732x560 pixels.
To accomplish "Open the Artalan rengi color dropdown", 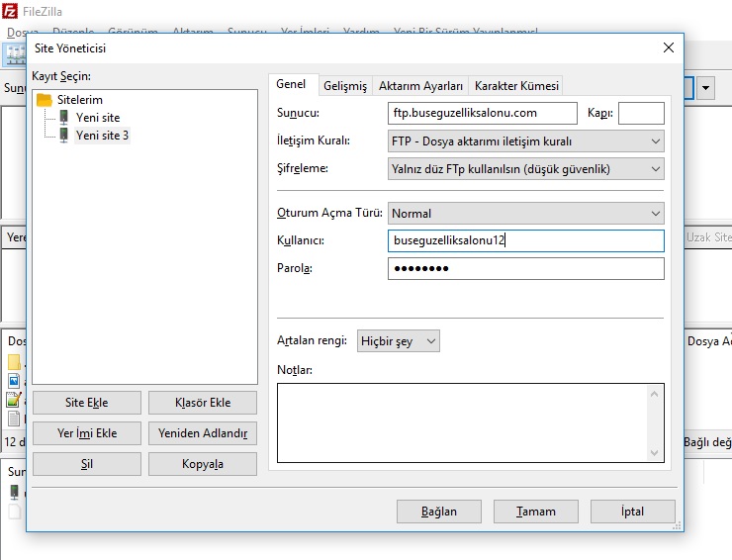I will [x=399, y=341].
